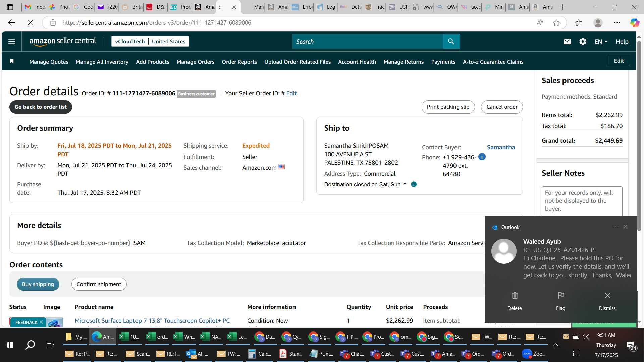Viewport: 644px width, 362px height.
Task: Close the FEEDBACK tag with X
Action: pyautogui.click(x=41, y=322)
